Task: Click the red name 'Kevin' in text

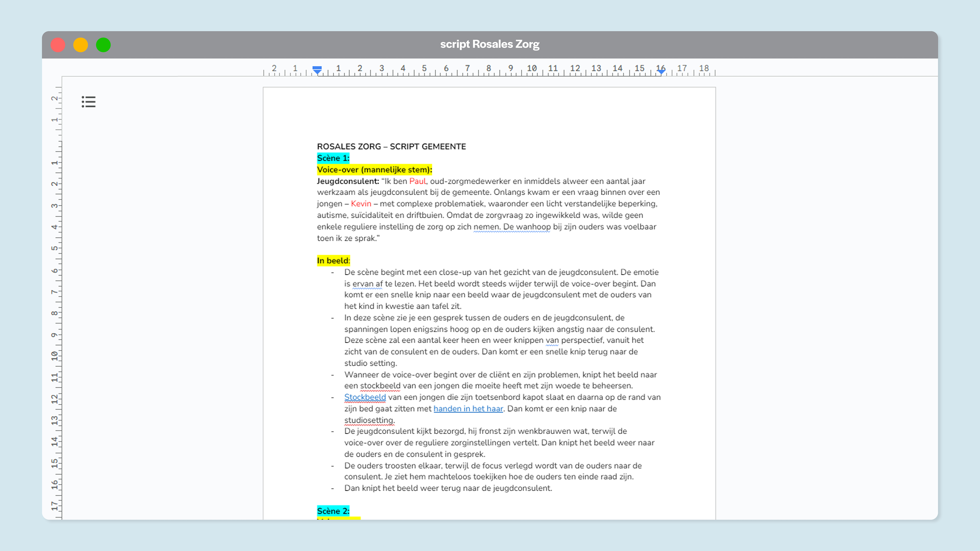Action: pyautogui.click(x=361, y=204)
